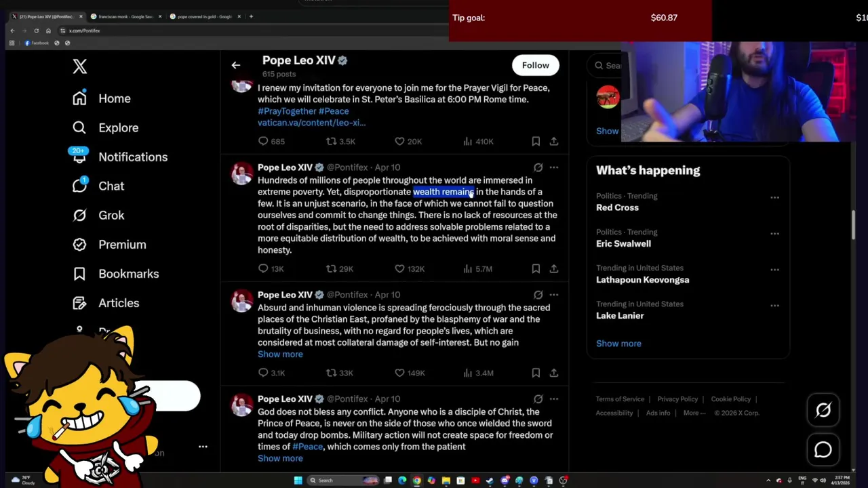Repost the extreme poverty post (29K)

(x=340, y=268)
